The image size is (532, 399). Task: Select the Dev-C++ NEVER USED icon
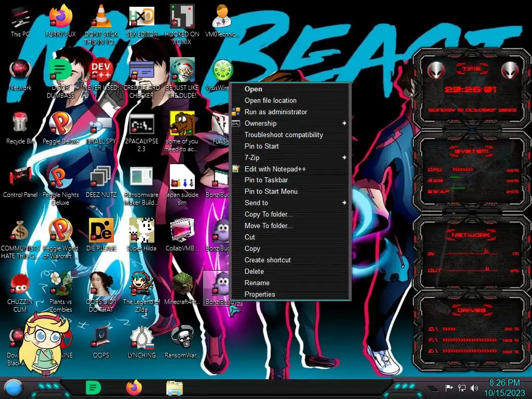coord(101,75)
